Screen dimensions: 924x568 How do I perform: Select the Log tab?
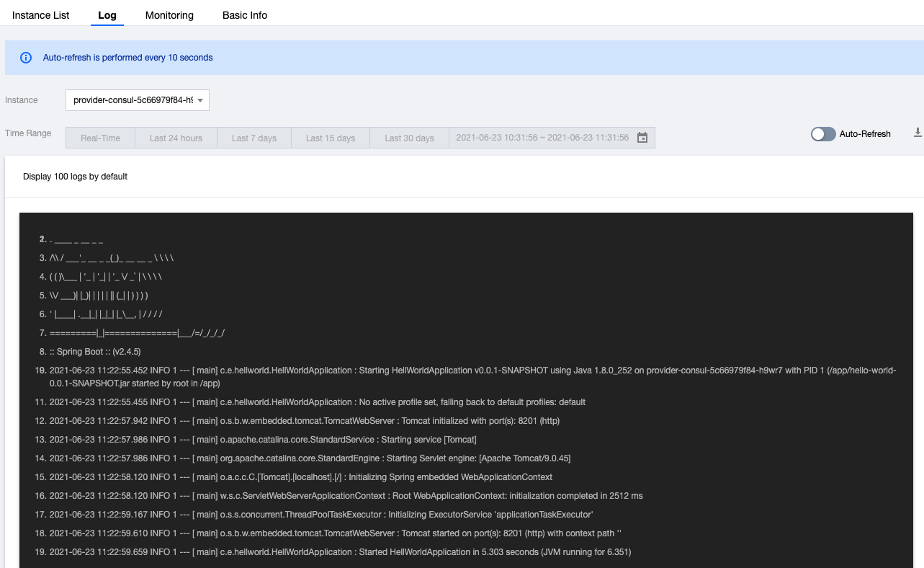point(107,15)
